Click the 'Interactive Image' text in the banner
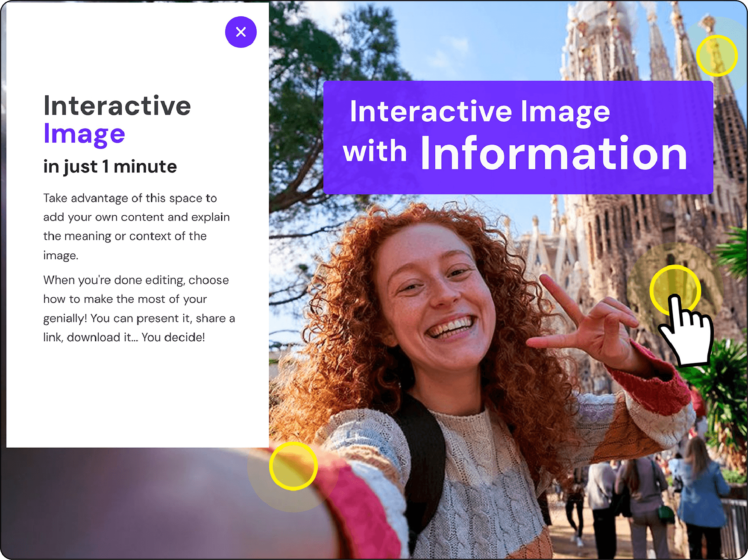This screenshot has width=748, height=560. coord(479,111)
